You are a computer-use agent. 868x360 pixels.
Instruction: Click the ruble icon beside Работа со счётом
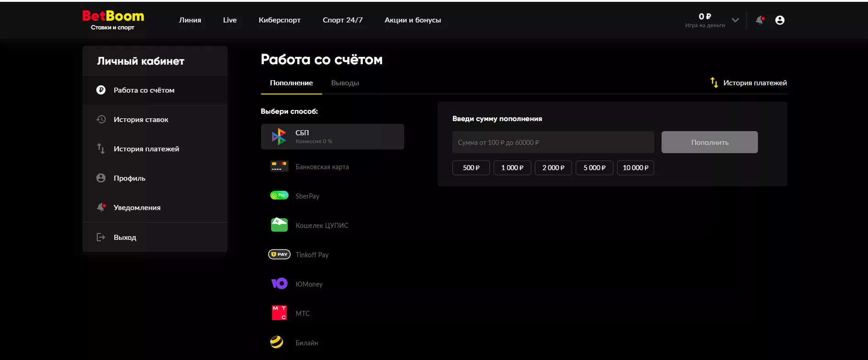click(101, 90)
